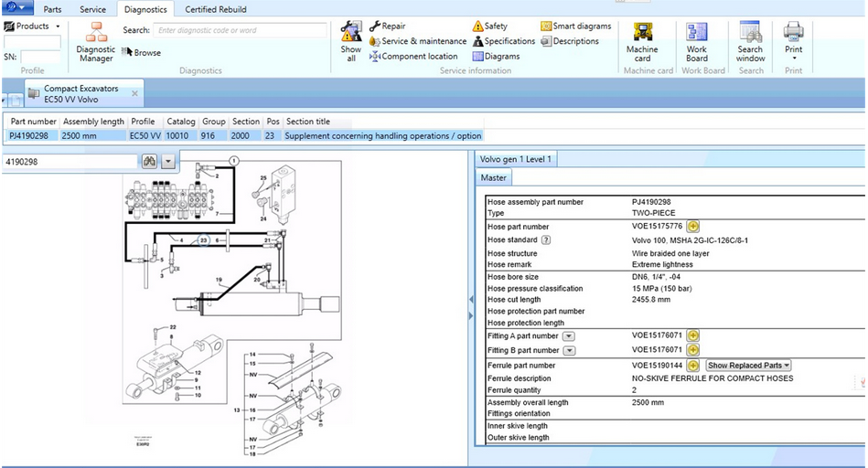The image size is (868, 468).
Task: Select the Volvo gen 1 Level 1 tab
Action: click(x=515, y=159)
